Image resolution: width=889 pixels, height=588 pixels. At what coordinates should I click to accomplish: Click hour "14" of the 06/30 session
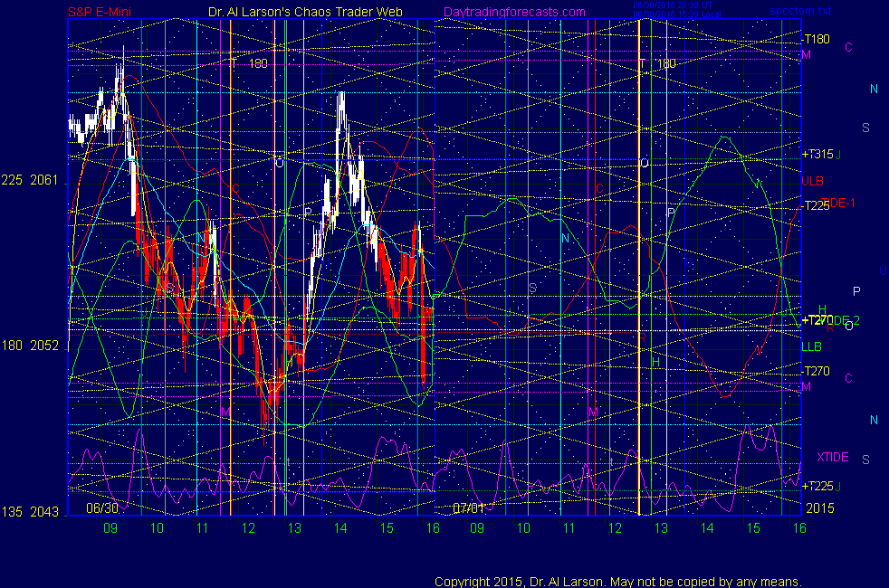(340, 528)
